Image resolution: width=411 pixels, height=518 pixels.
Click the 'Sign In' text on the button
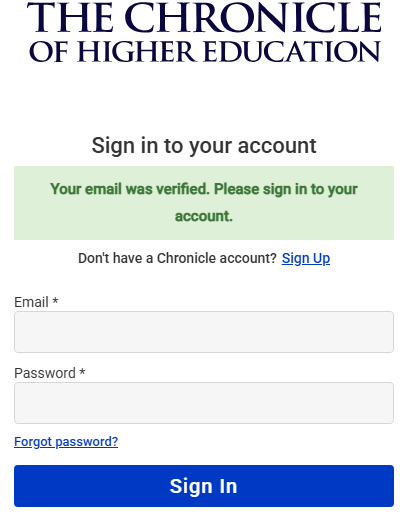[x=203, y=486]
